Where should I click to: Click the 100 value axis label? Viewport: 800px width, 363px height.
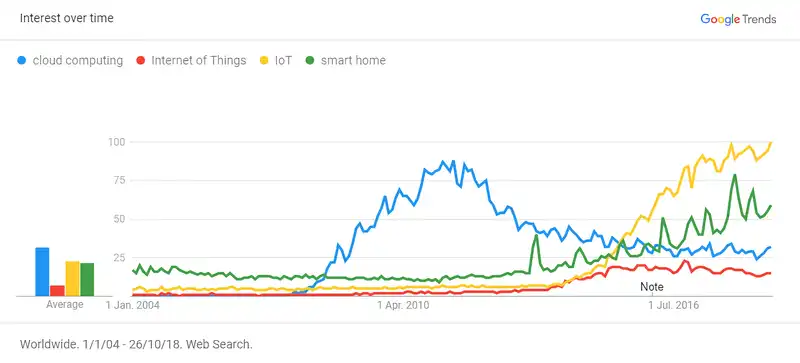pos(117,141)
